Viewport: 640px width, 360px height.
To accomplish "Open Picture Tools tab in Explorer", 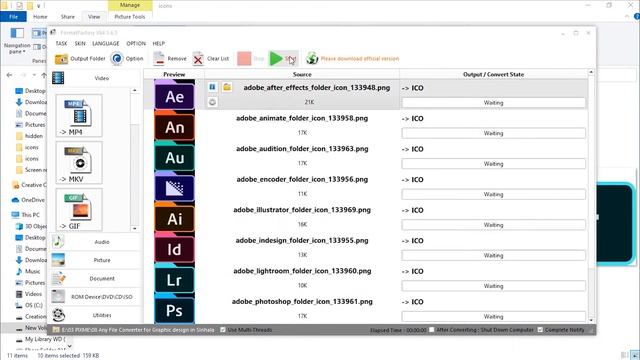I will click(130, 17).
